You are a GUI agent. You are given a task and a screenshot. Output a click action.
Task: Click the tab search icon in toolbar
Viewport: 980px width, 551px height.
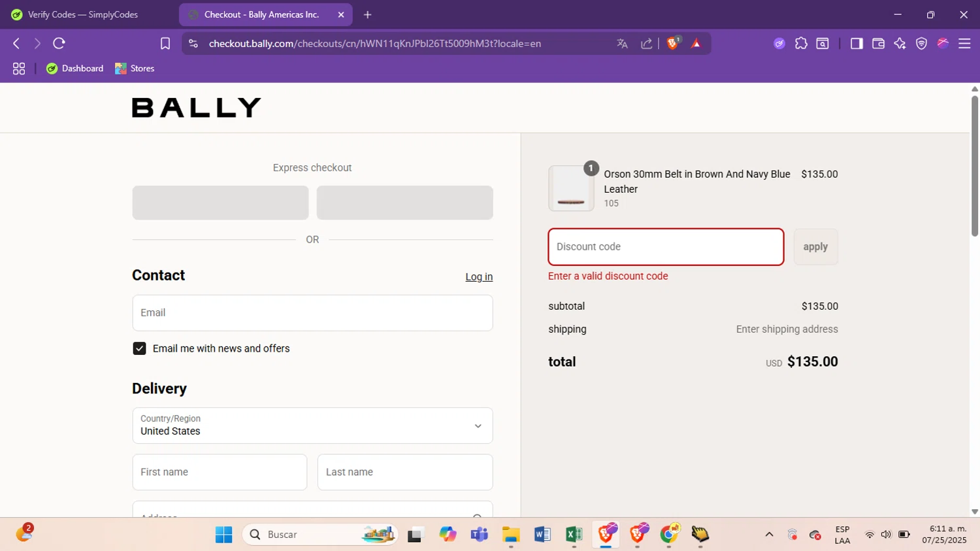tap(823, 43)
